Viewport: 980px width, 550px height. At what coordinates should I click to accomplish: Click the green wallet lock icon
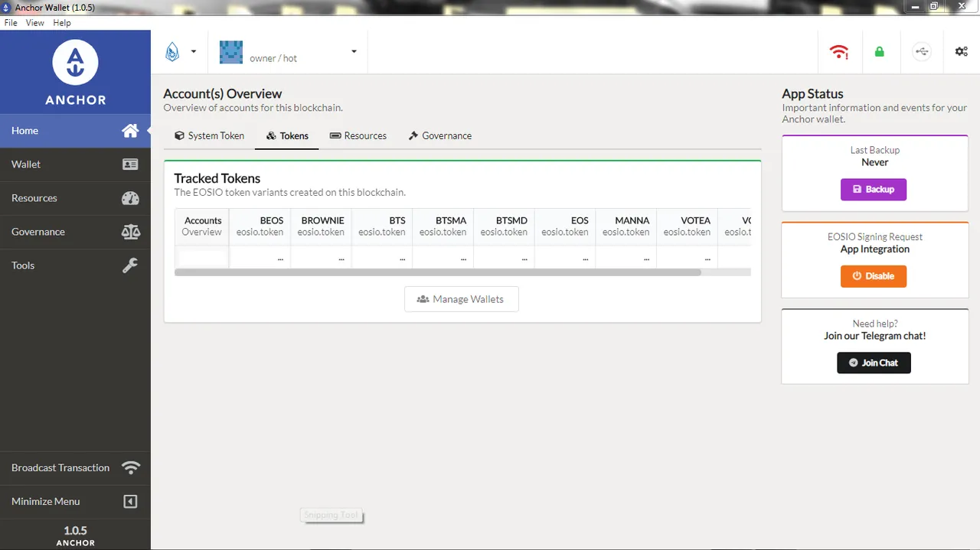point(880,52)
